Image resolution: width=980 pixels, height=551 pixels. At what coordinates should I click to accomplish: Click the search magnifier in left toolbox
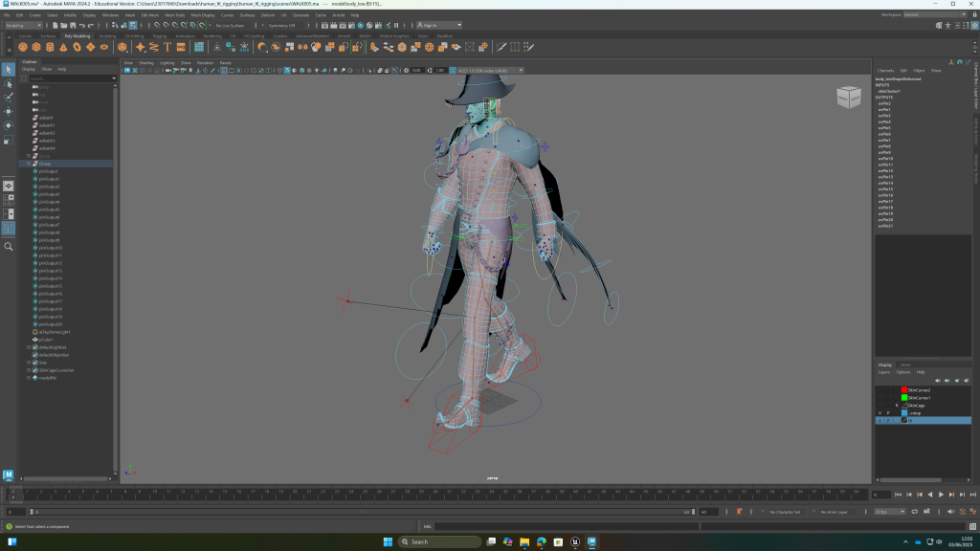[9, 247]
